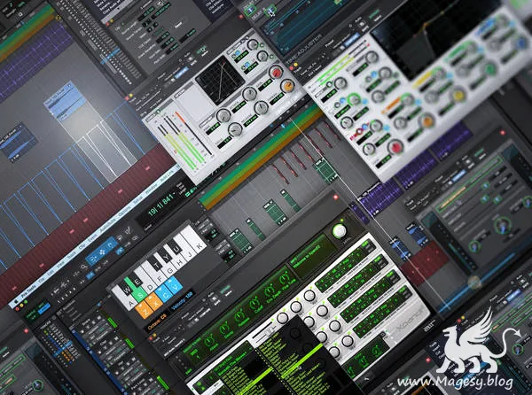532x395 pixels.
Task: Lower octave with orange Z key
Action: click(146, 309)
